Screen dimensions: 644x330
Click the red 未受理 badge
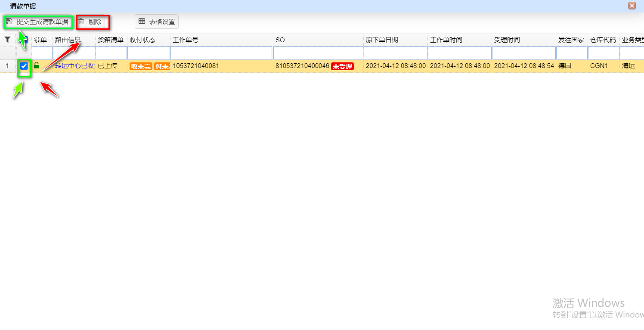pos(342,66)
